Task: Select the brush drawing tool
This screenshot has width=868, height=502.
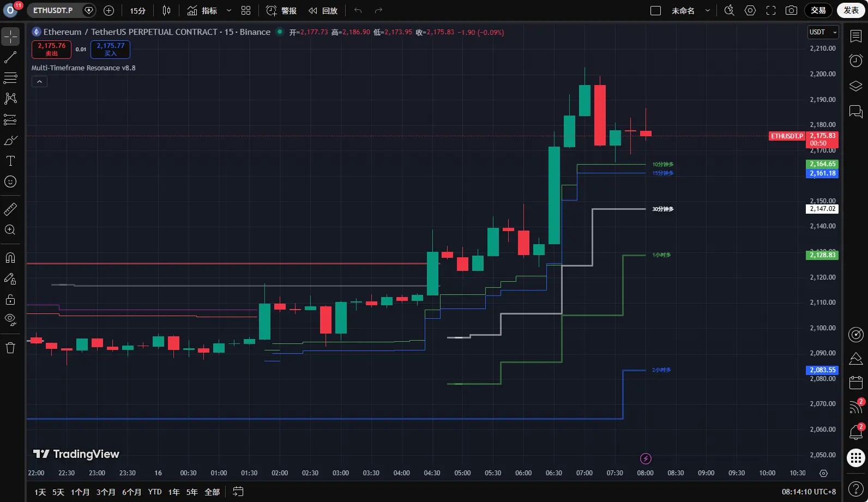Action: 10,140
